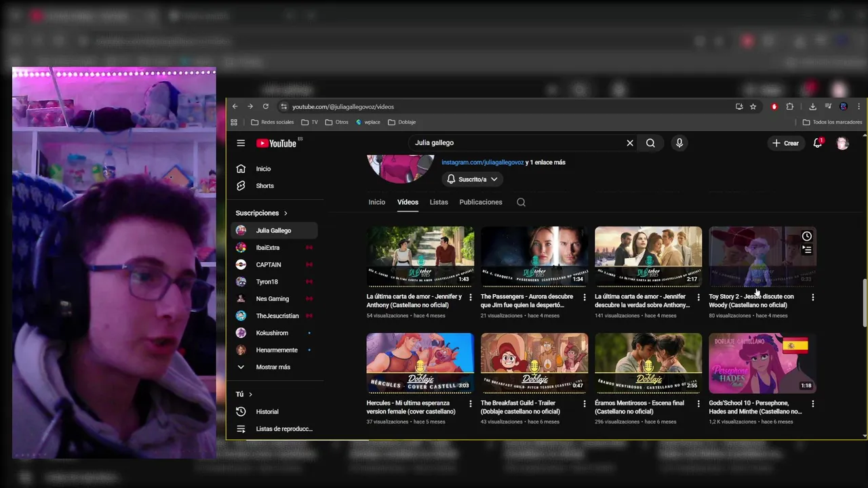The height and width of the screenshot is (488, 868).
Task: Click the page vertical scrollbar
Action: [864, 302]
